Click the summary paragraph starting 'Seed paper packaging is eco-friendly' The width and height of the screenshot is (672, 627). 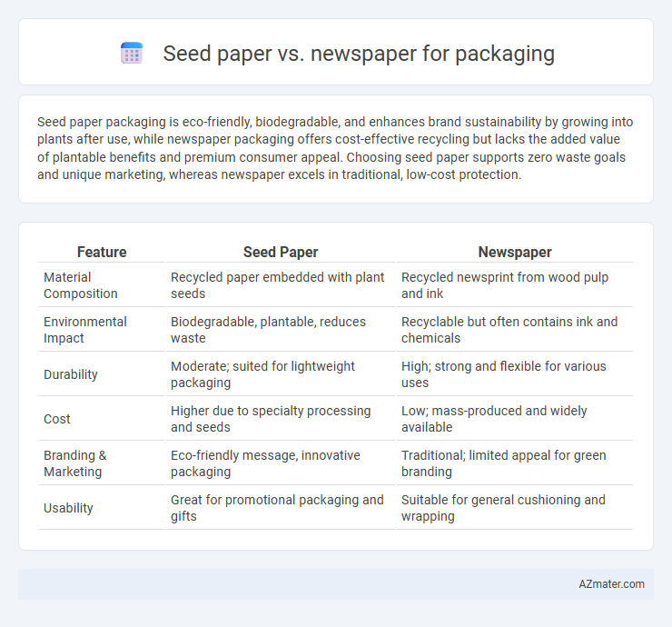335,148
